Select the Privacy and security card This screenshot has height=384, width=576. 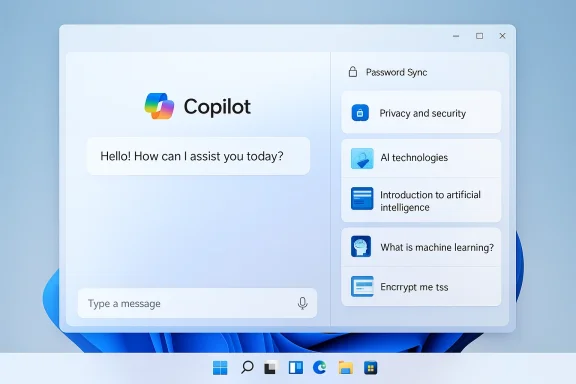[421, 113]
